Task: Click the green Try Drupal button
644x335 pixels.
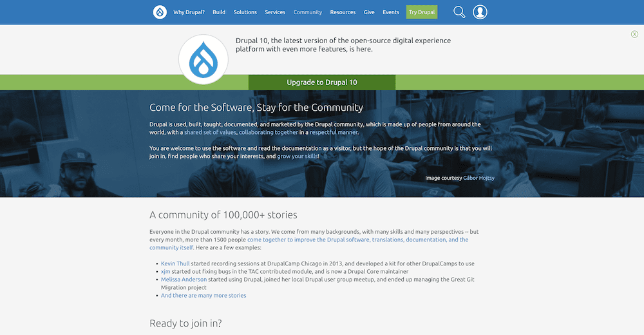Action: point(422,12)
